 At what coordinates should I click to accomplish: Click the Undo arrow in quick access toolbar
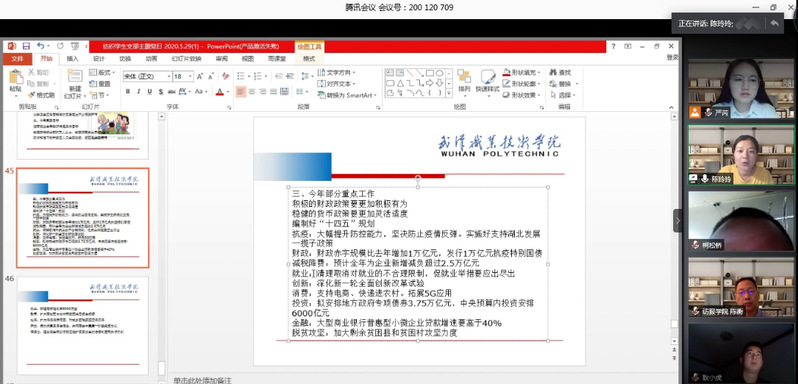(40, 46)
